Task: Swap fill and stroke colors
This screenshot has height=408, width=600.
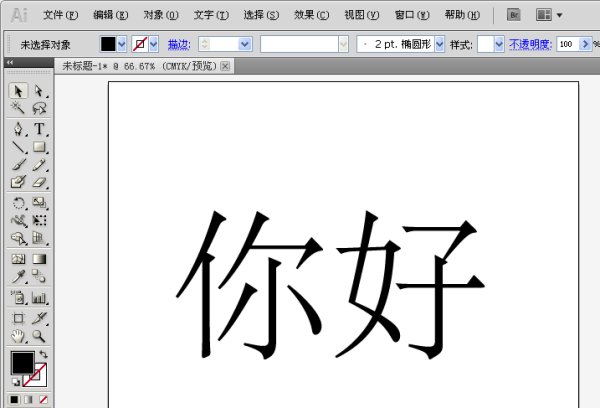Action: [x=43, y=354]
